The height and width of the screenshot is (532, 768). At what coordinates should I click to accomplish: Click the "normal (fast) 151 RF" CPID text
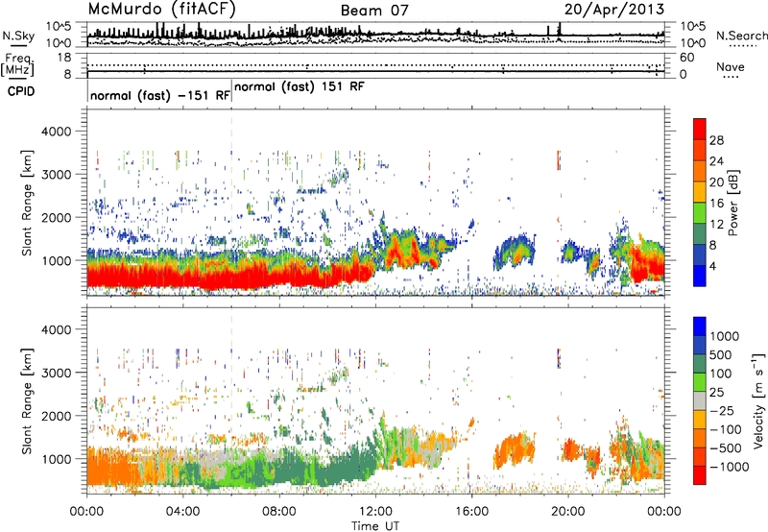coord(300,86)
